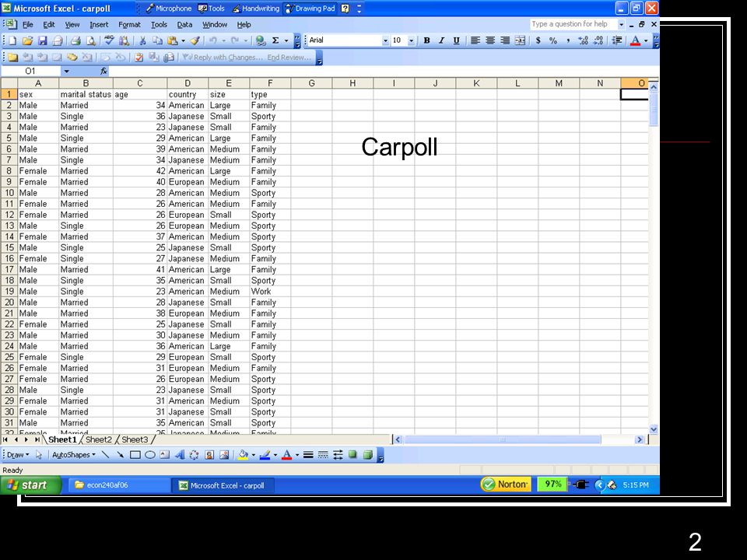This screenshot has width=747, height=560.
Task: Select the Rectangle drawing tool
Action: tap(135, 455)
